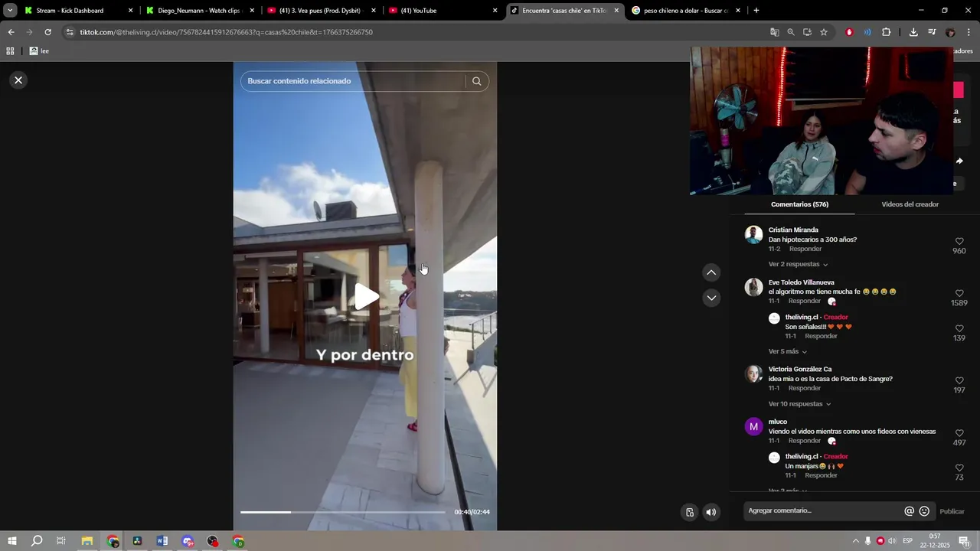The image size is (980, 551).
Task: Expand 'Ver 10 respuestas' under Victoria González
Action: coord(799,404)
